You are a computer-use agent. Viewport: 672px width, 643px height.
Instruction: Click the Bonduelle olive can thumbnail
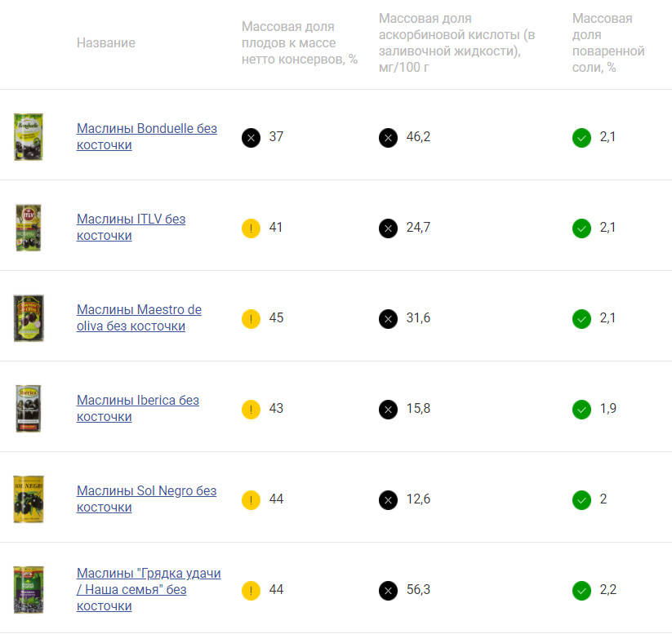[x=29, y=137]
